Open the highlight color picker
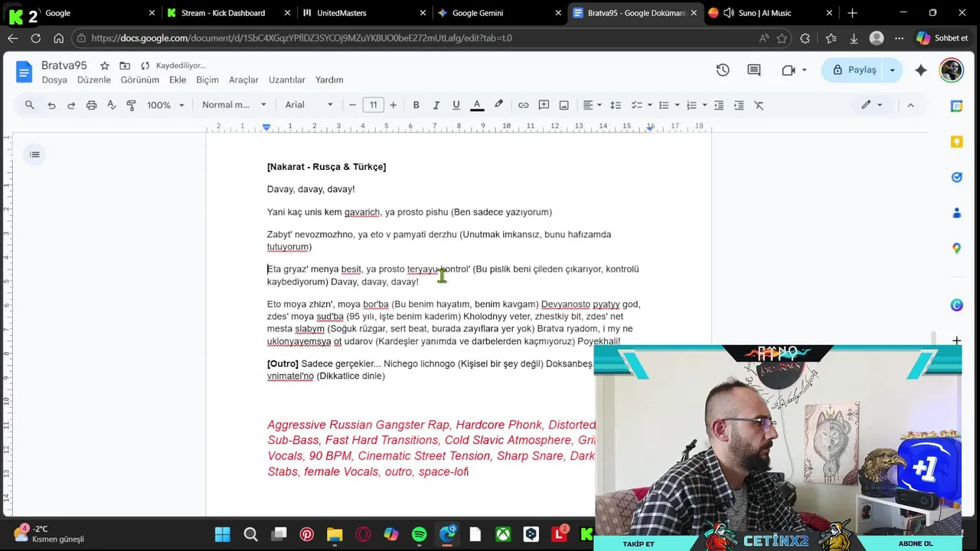 [498, 105]
